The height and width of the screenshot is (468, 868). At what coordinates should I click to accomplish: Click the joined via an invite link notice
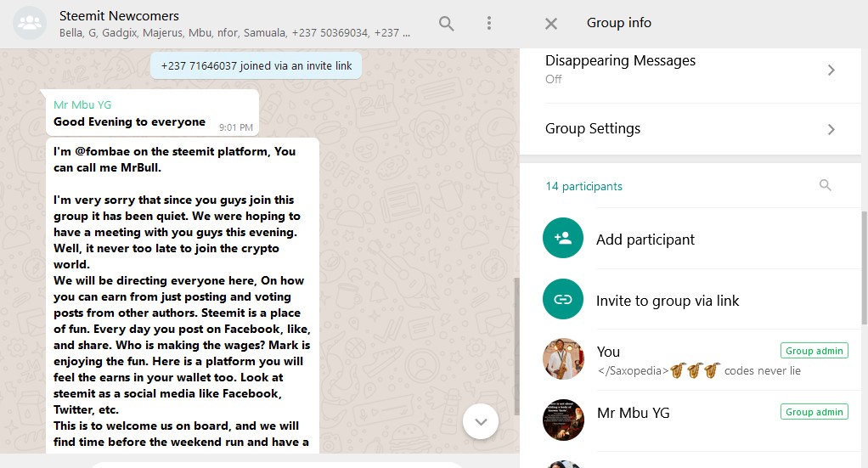[256, 66]
